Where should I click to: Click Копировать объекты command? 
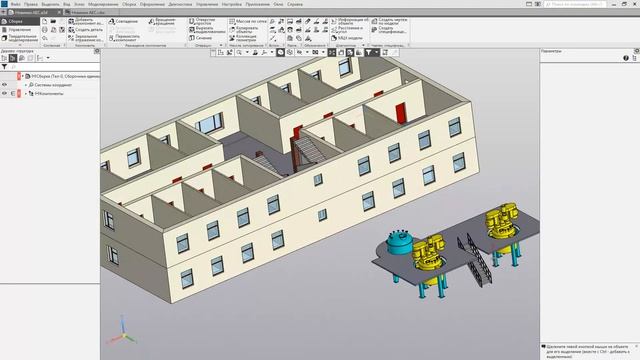(x=244, y=30)
